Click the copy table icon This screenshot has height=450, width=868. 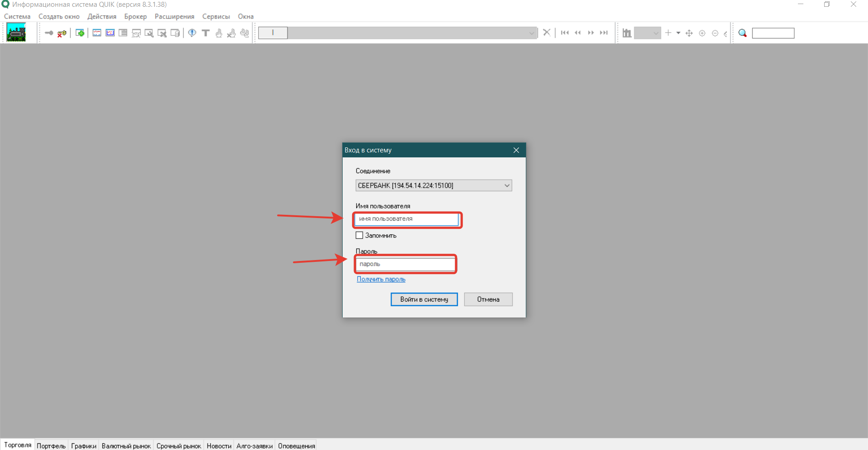point(175,33)
